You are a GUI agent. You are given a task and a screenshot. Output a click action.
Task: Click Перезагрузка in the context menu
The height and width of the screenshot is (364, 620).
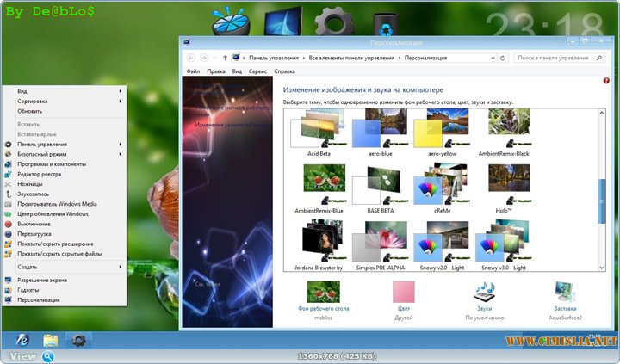(x=35, y=233)
